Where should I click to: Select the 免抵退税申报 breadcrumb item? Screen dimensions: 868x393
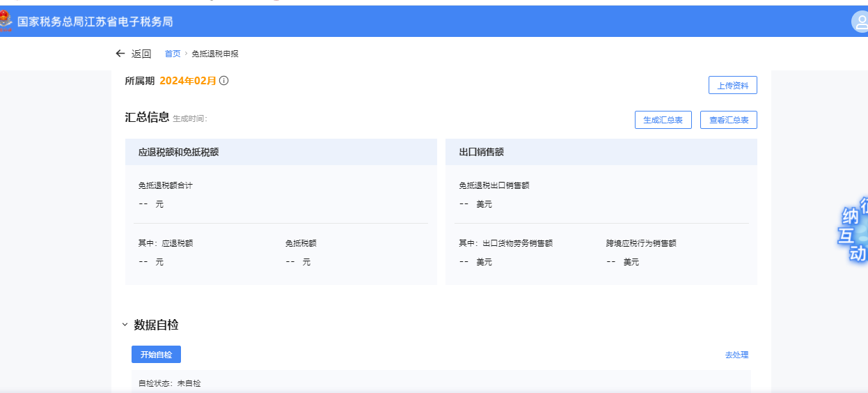point(215,54)
